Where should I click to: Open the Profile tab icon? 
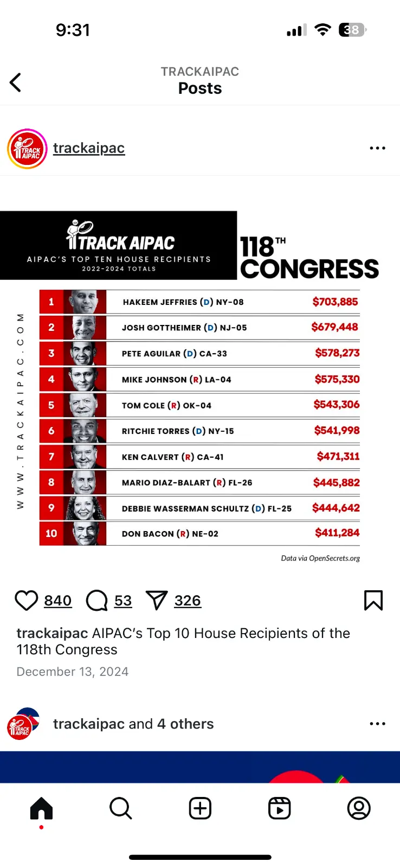(359, 808)
